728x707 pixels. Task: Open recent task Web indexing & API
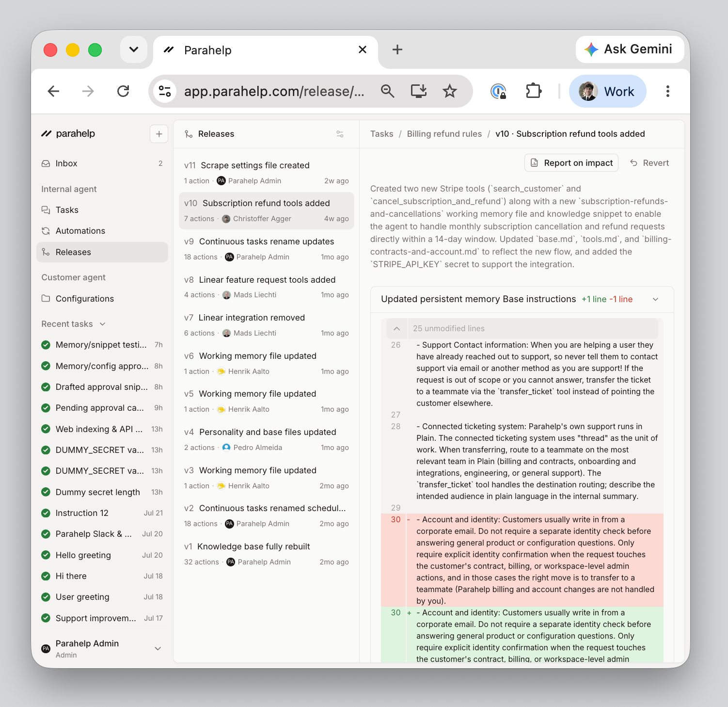click(102, 429)
